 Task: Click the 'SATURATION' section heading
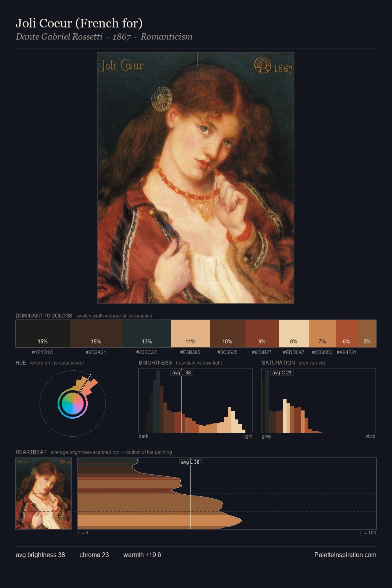pos(278,363)
